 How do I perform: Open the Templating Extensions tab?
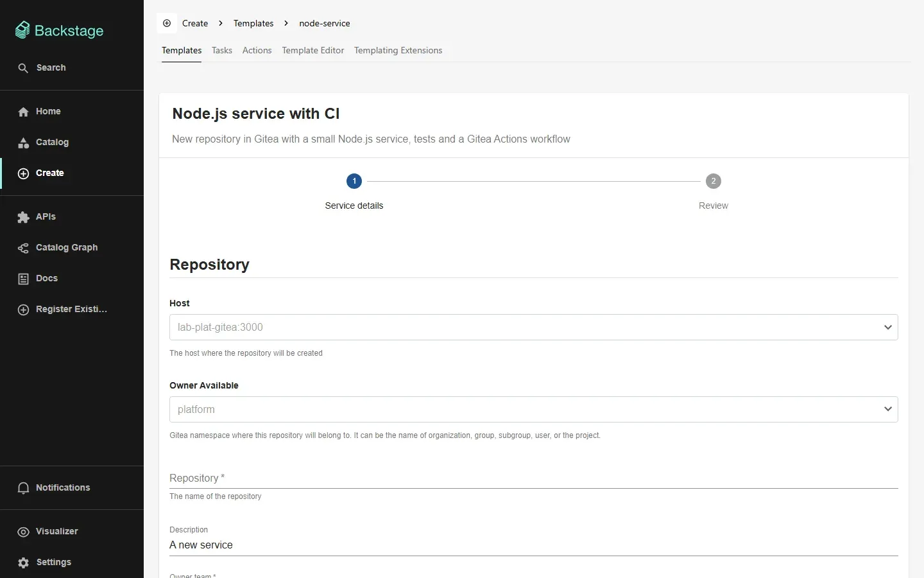click(398, 50)
